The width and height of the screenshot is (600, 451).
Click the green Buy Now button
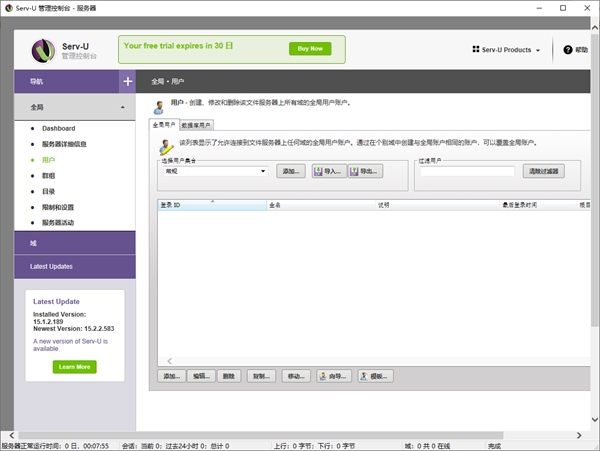tap(310, 48)
